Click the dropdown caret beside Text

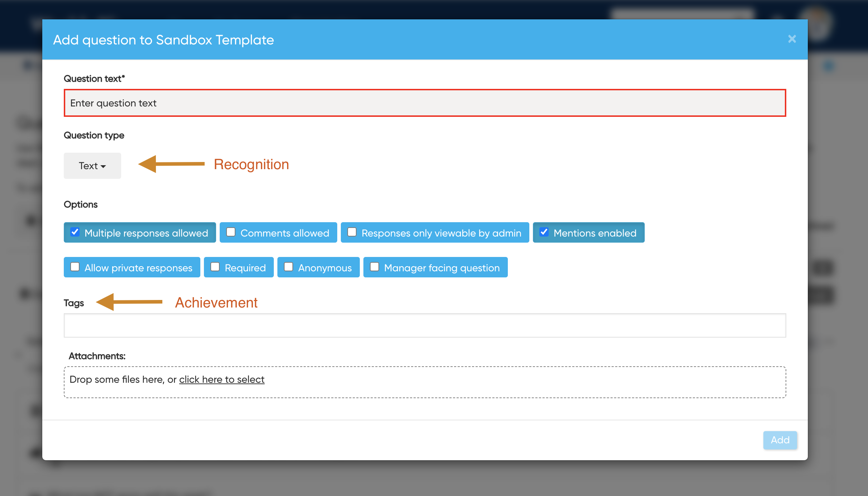click(x=103, y=166)
